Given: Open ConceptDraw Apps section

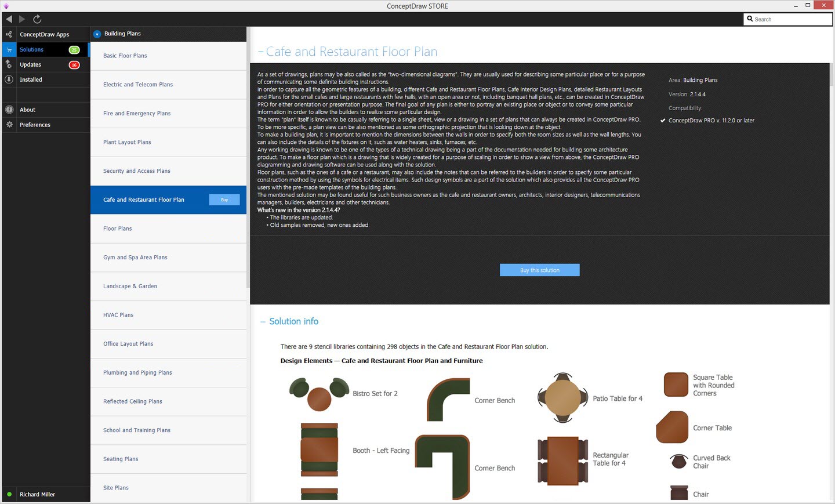Looking at the screenshot, I should [45, 34].
